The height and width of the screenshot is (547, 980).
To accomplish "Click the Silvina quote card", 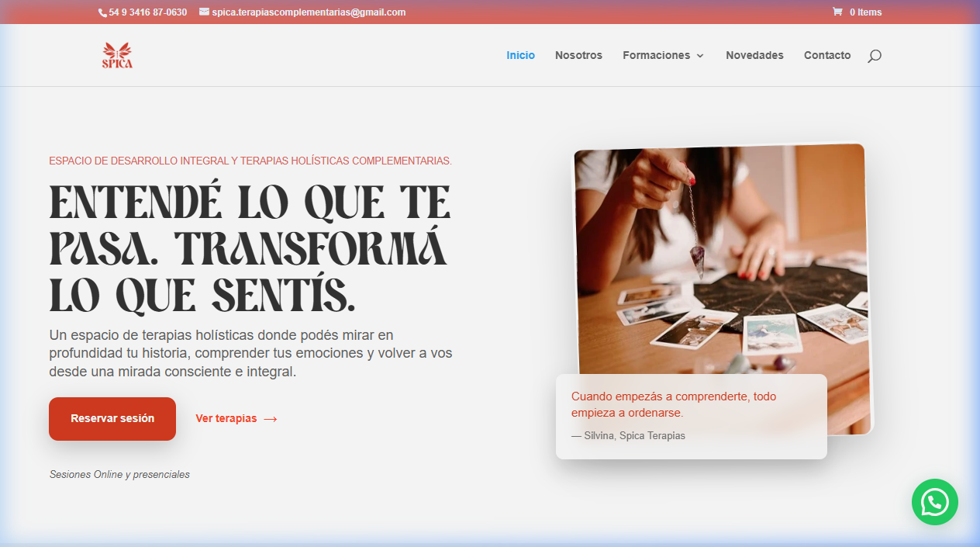I will pyautogui.click(x=691, y=416).
